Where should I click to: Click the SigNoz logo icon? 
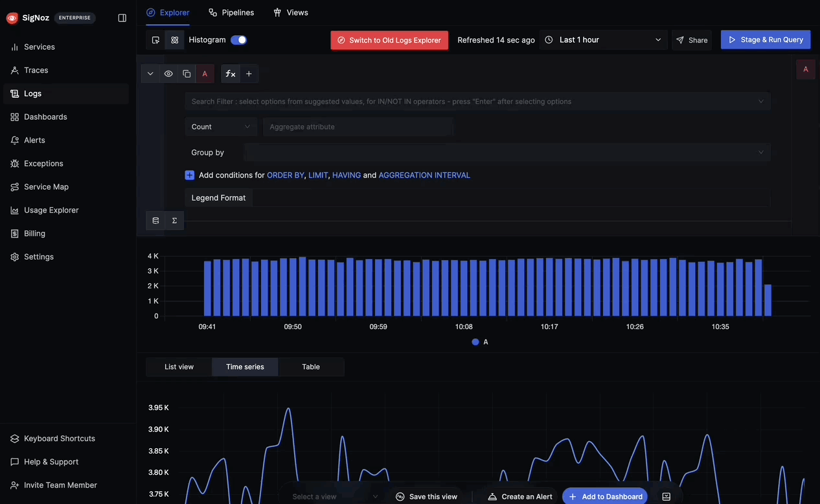coord(12,18)
